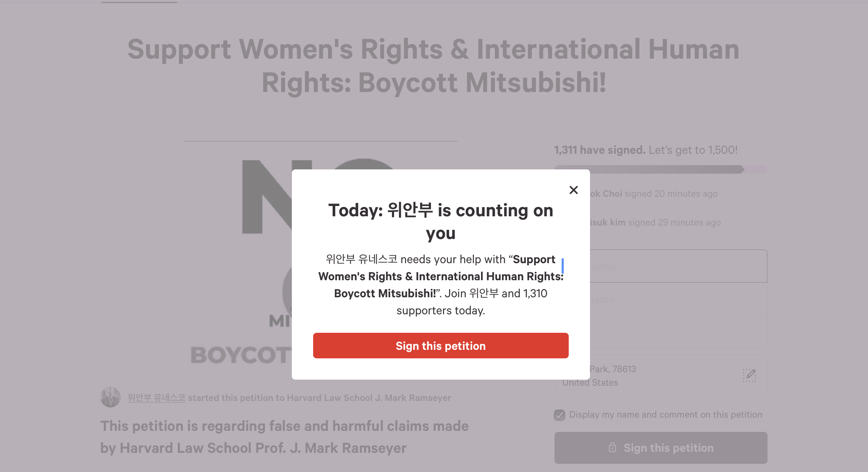
Task: Click the Choi signer entry from 20 minutes ago
Action: [x=653, y=194]
